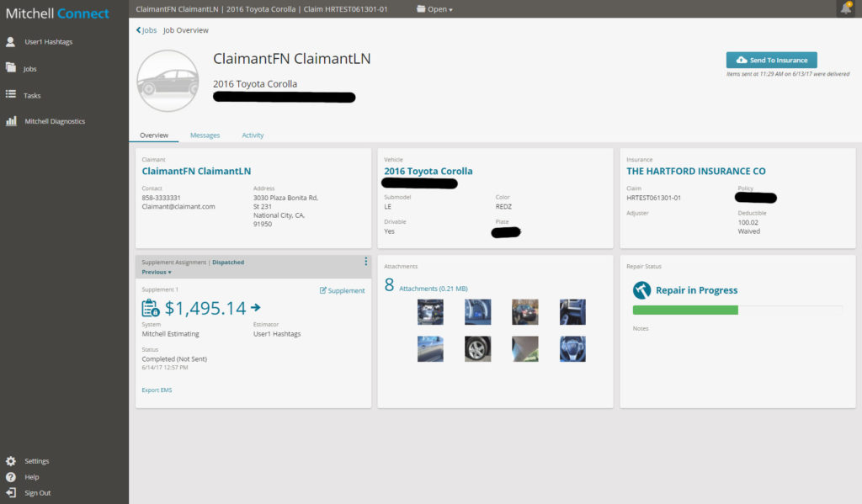Click the Sign Out label

click(x=37, y=493)
